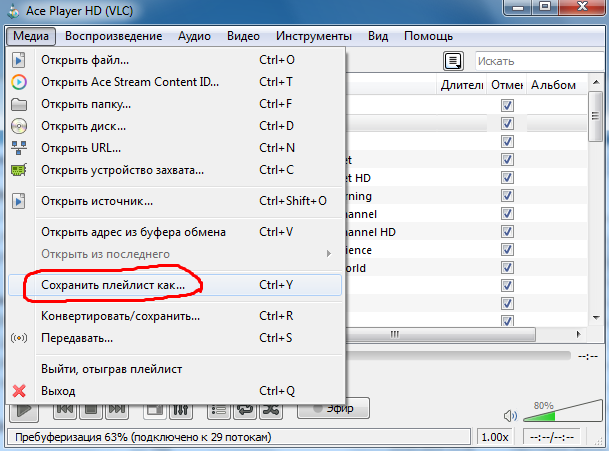Open the Вид menu
Image resolution: width=609 pixels, height=451 pixels.
click(x=378, y=36)
